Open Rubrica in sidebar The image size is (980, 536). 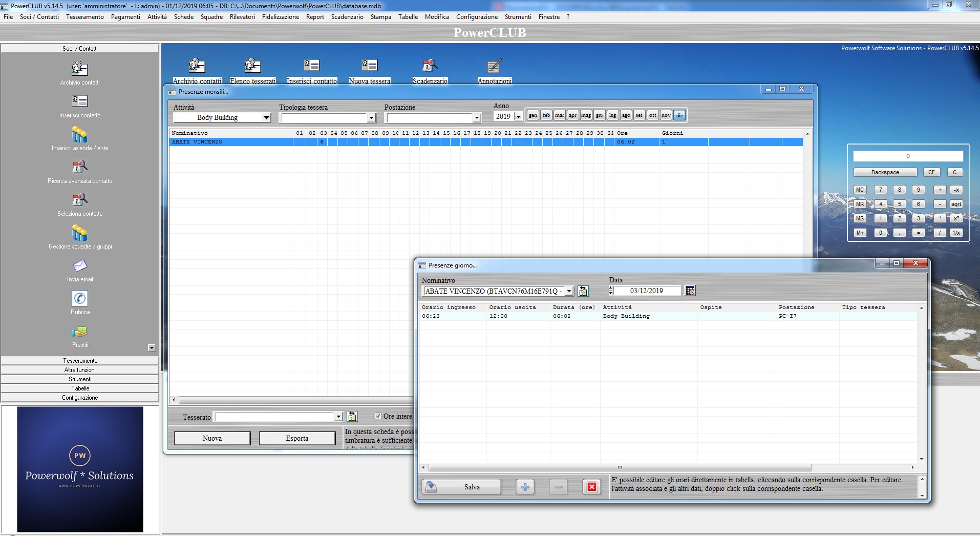coord(80,302)
